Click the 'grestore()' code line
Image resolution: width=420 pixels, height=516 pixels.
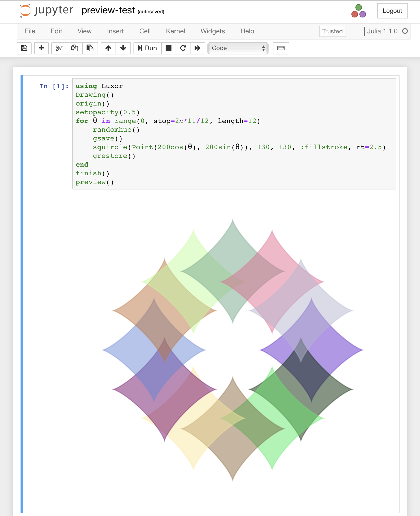(114, 156)
